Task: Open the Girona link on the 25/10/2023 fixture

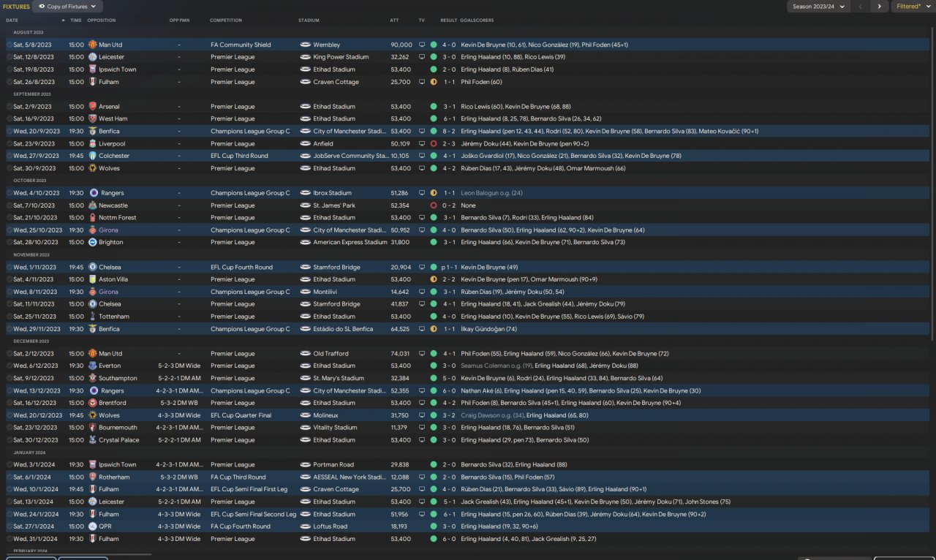Action: (x=108, y=230)
